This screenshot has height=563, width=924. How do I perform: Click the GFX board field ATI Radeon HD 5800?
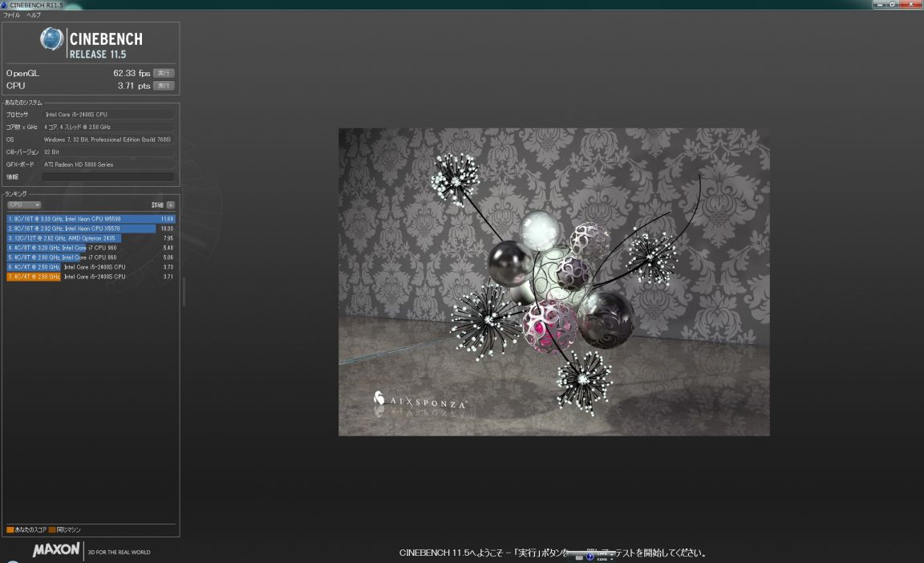(x=107, y=164)
